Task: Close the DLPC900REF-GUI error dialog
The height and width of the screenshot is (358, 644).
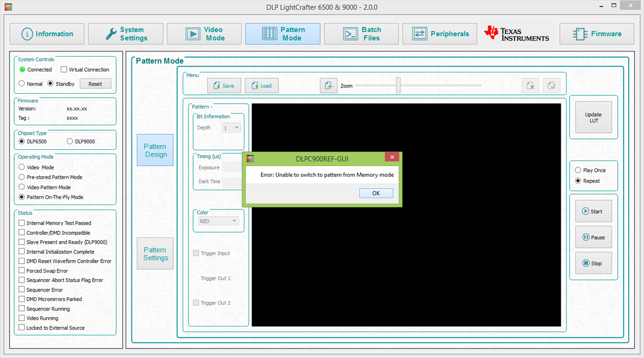Action: click(392, 157)
